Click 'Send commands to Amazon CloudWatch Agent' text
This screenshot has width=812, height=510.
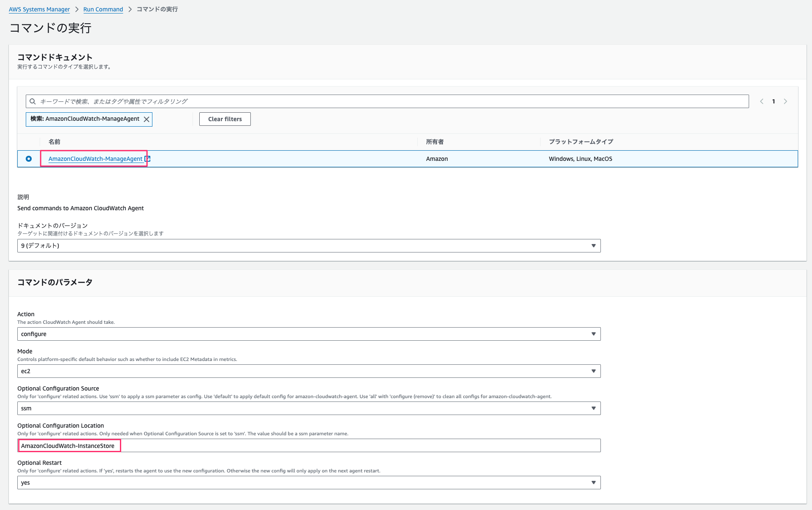click(x=81, y=208)
